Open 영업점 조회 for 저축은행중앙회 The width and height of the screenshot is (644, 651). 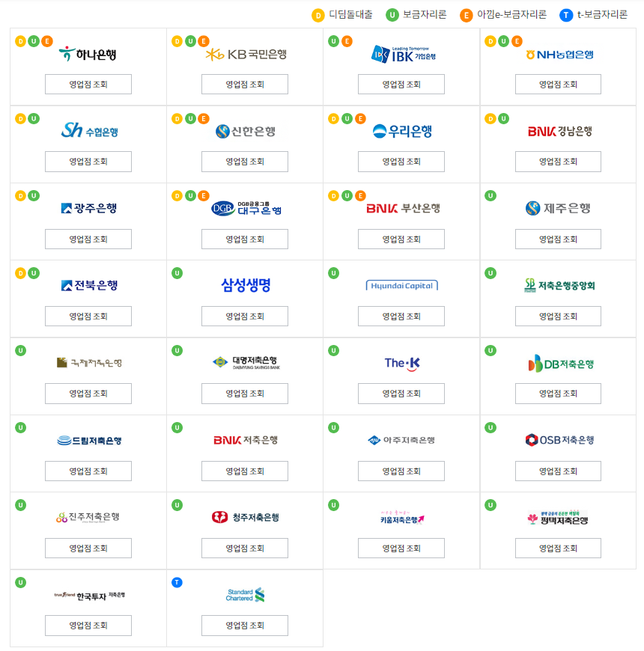pyautogui.click(x=558, y=317)
